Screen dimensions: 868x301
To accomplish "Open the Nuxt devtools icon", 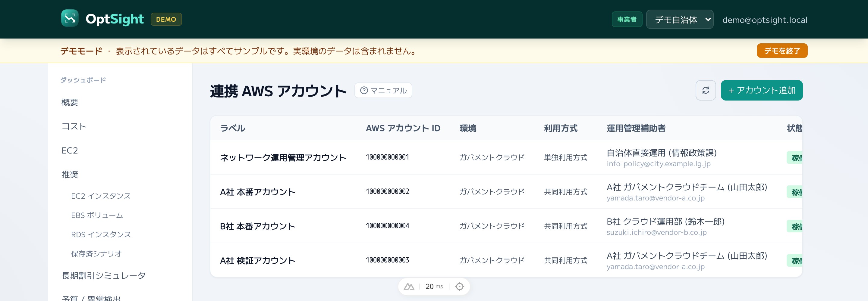I will (409, 287).
